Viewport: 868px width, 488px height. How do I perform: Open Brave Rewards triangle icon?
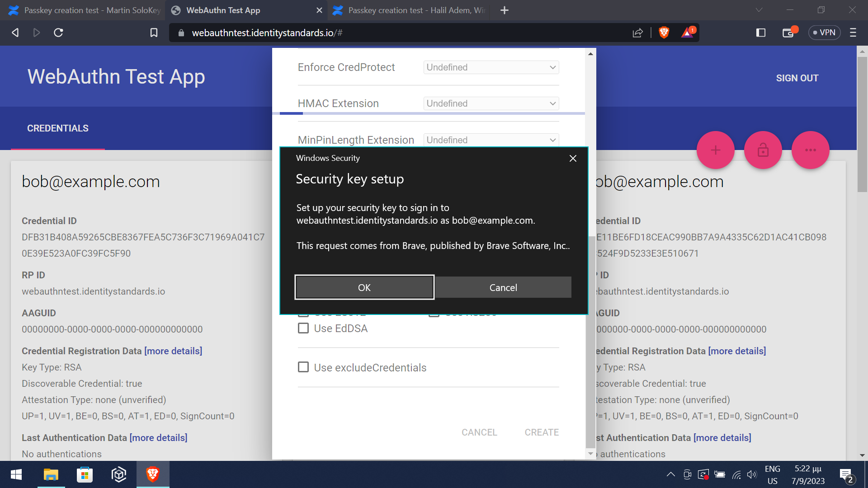(688, 32)
